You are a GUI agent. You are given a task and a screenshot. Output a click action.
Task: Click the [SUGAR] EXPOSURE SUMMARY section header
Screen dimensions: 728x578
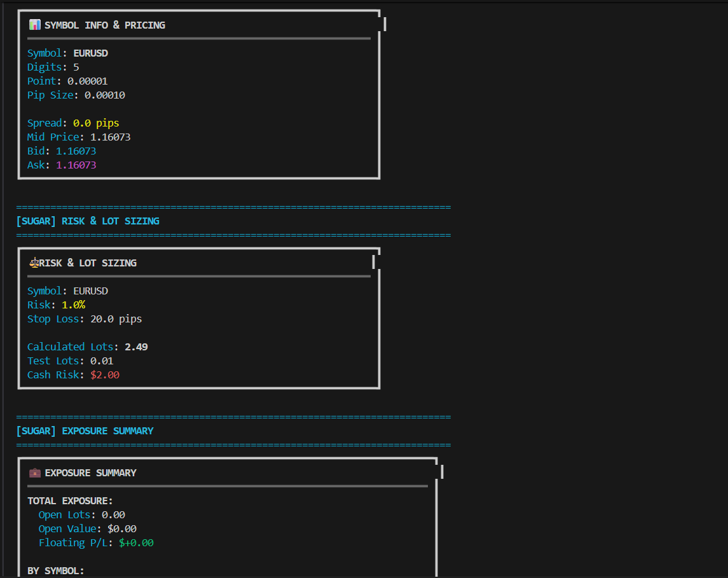(x=85, y=430)
